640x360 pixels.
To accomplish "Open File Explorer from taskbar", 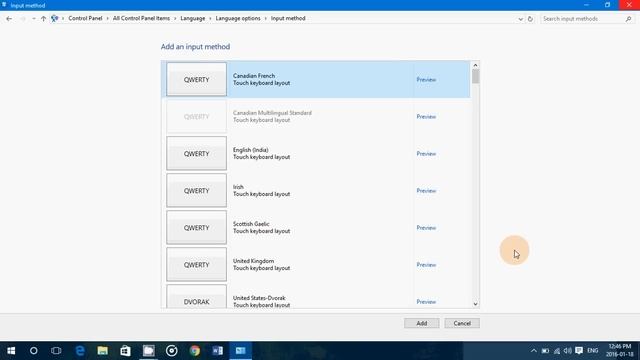I will tap(102, 351).
